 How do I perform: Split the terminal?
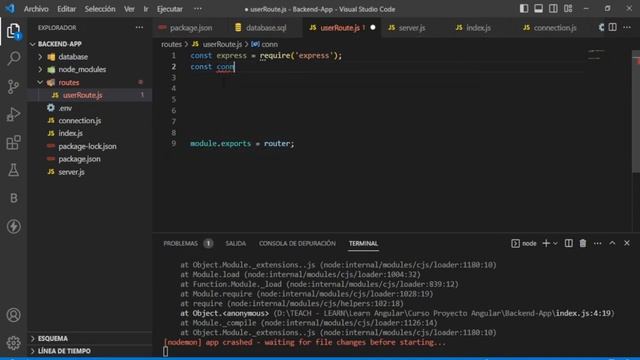569,243
